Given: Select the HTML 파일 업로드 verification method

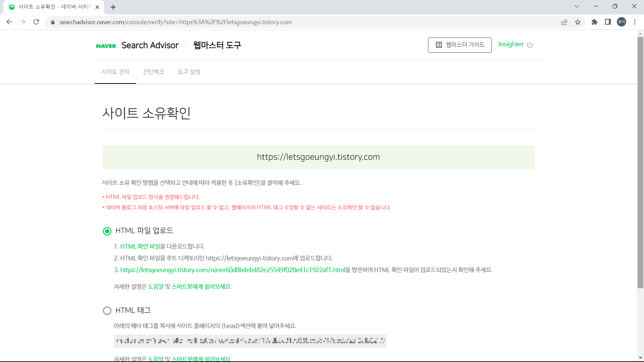Looking at the screenshot, I should 107,231.
